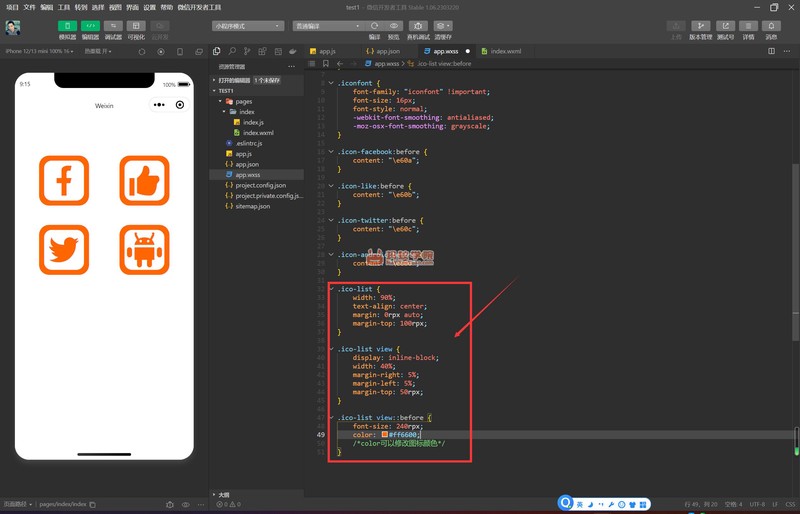Click the 清缓存 clear cache icon
The height and width of the screenshot is (514, 800).
[x=442, y=26]
